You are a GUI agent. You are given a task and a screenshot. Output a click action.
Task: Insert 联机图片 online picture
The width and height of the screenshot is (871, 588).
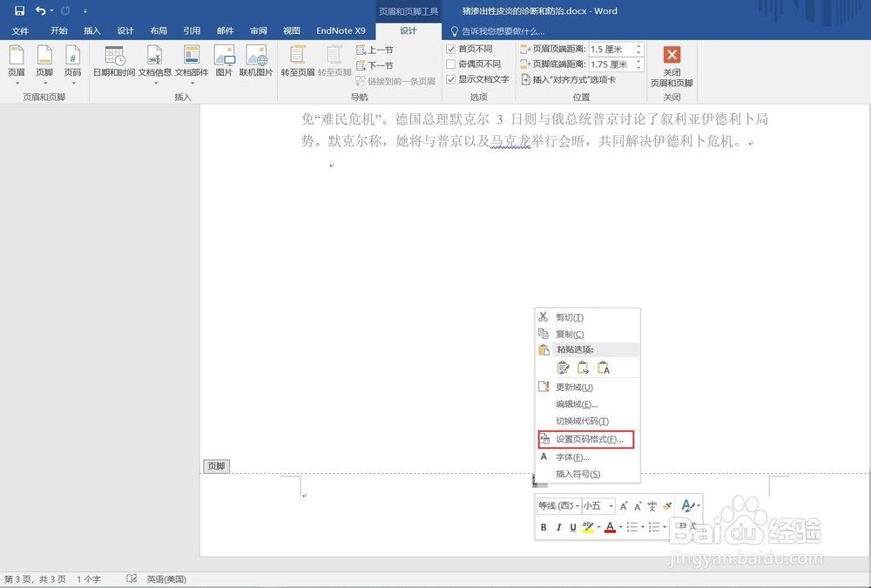pos(256,61)
